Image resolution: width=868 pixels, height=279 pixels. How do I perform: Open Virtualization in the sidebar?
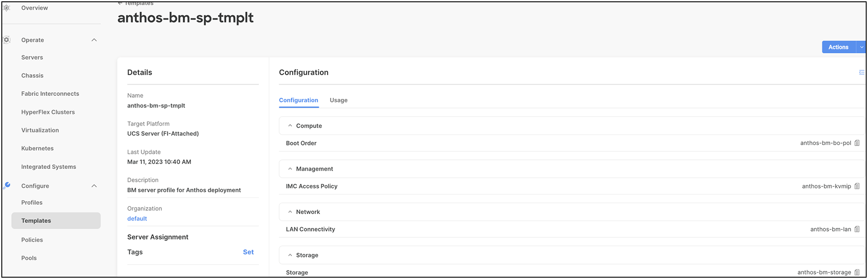40,130
